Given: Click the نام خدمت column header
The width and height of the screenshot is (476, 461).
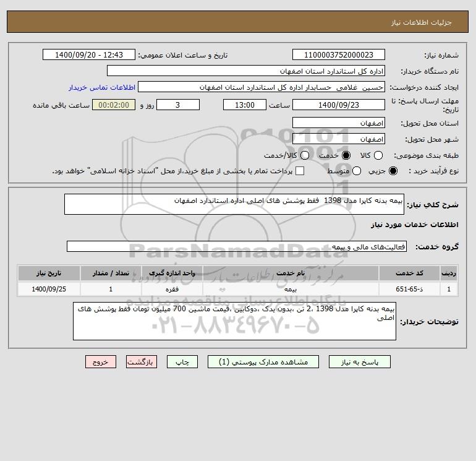Looking at the screenshot, I should tap(291, 273).
